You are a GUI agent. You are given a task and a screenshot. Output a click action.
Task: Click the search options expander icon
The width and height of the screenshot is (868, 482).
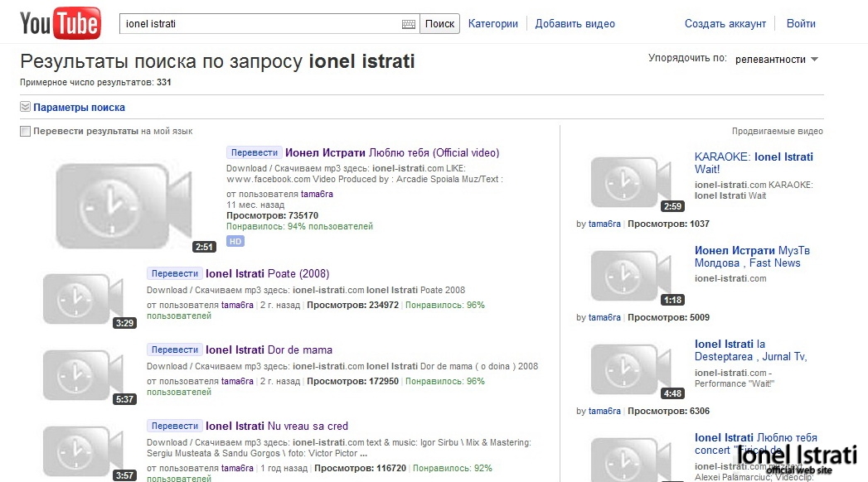tap(25, 107)
